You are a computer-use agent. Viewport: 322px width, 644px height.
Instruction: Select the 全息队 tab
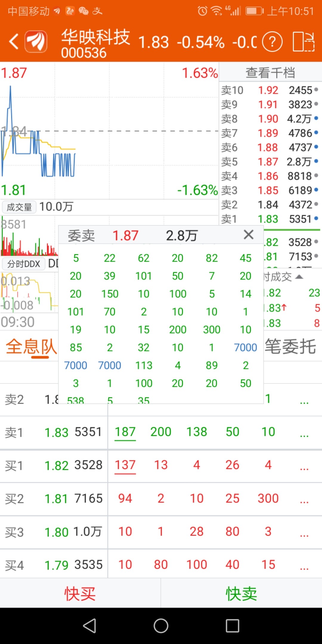pos(31,347)
